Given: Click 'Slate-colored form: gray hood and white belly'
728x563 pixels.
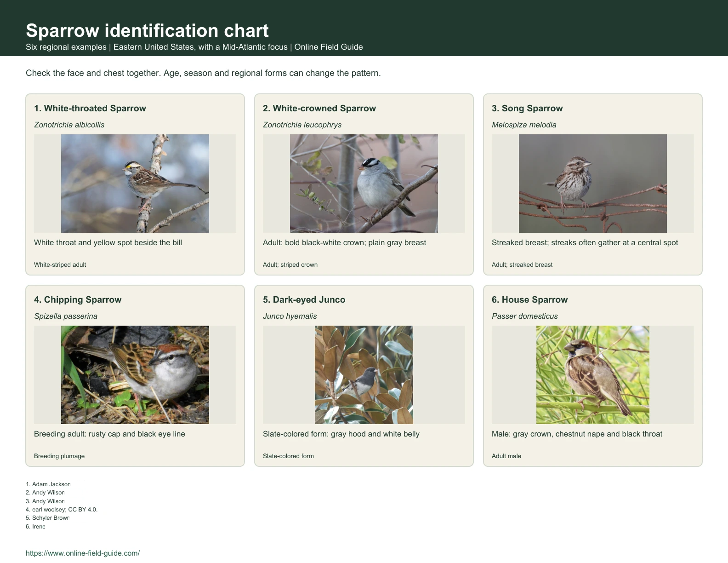Looking at the screenshot, I should 341,434.
